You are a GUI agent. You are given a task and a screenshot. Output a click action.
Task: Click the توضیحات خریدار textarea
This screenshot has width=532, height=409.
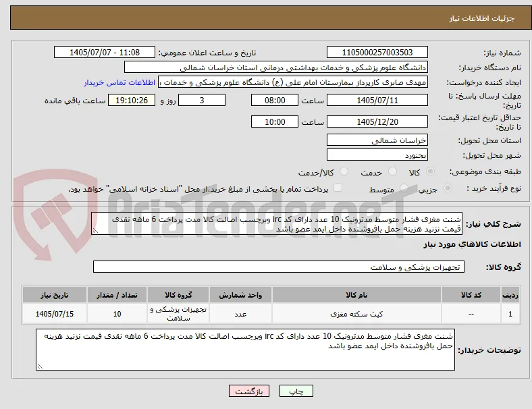click(x=245, y=350)
